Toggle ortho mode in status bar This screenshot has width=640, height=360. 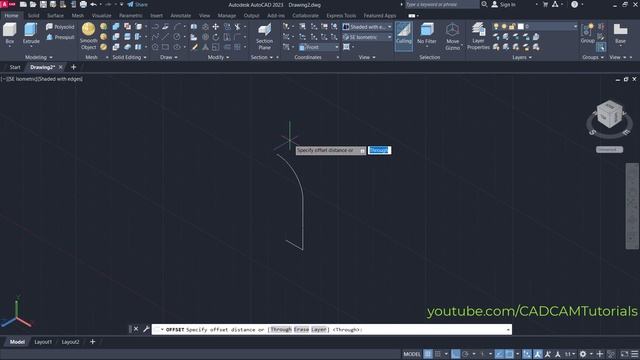coord(456,354)
